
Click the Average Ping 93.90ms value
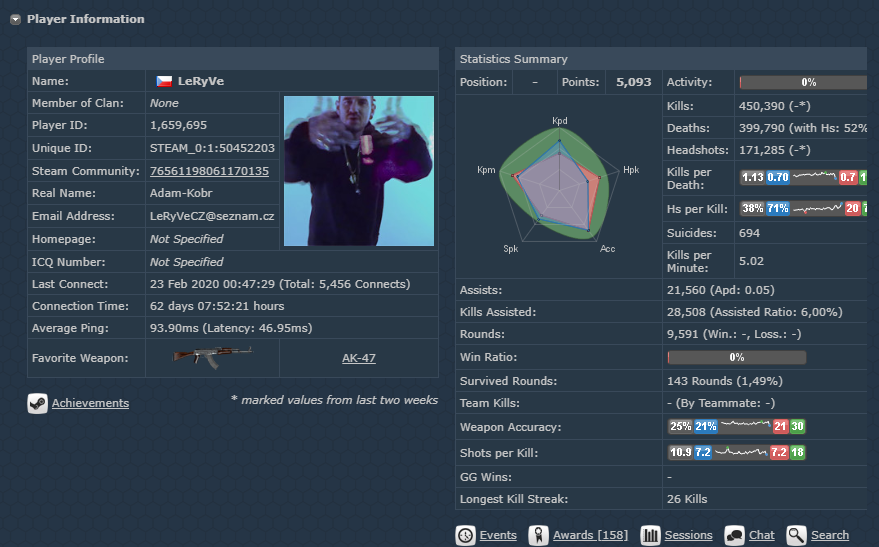pos(231,328)
